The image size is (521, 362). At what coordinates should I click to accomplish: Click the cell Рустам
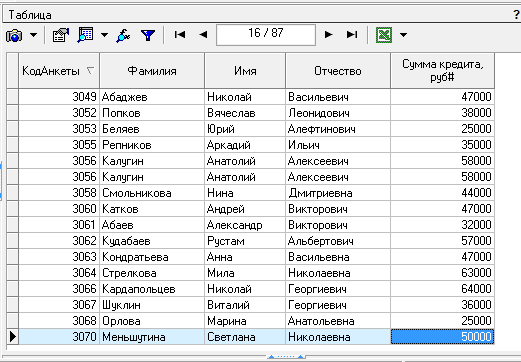[x=245, y=241]
